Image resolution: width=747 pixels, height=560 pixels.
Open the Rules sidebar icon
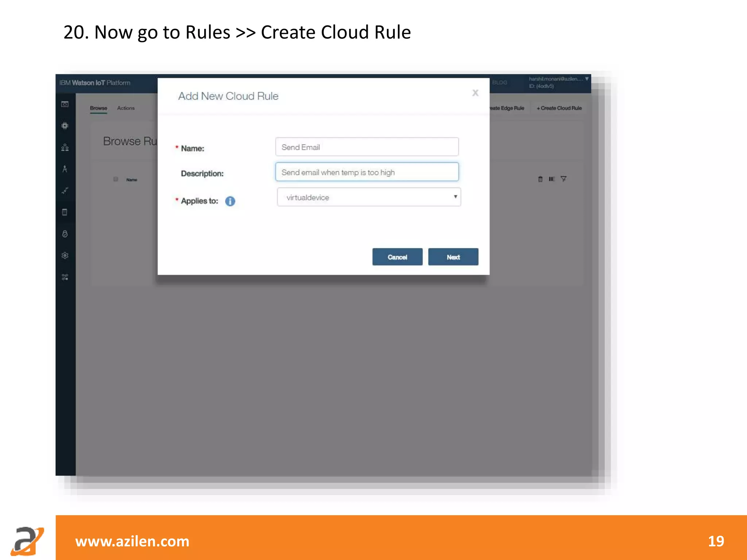coord(65,212)
